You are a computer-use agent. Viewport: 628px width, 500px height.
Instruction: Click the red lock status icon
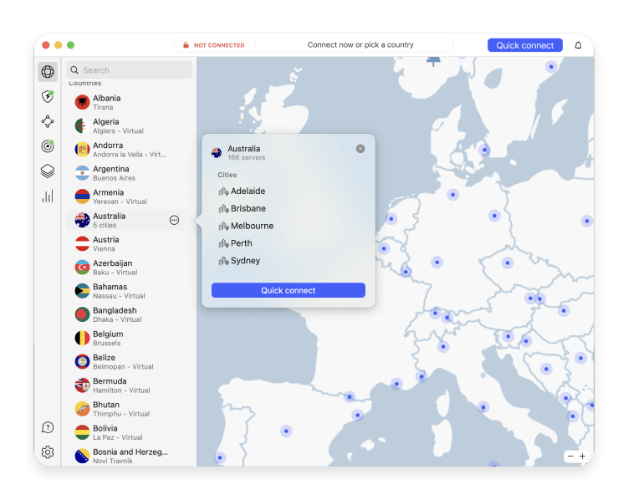coord(186,45)
